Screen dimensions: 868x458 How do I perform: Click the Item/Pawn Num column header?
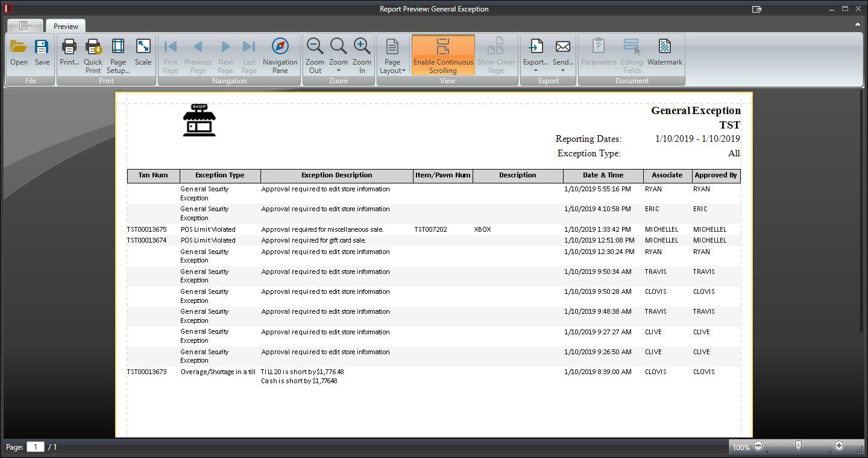tap(443, 176)
